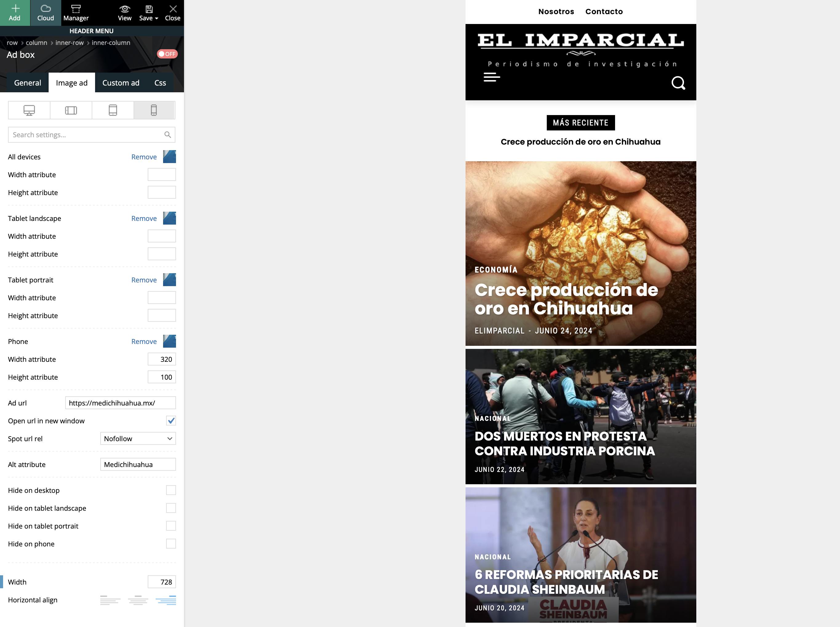Select the tablet portrait viewport icon
Screen dimensions: 840x627
click(x=113, y=110)
